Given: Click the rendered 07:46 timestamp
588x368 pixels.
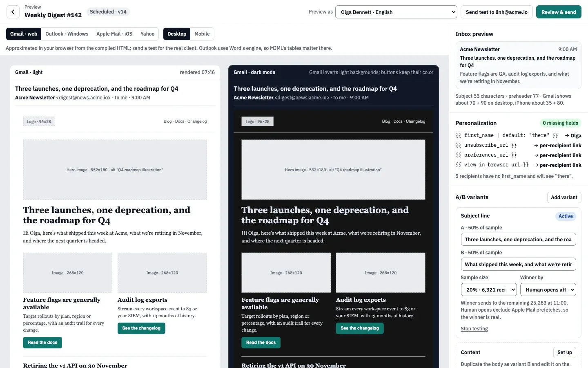Looking at the screenshot, I should pos(197,72).
